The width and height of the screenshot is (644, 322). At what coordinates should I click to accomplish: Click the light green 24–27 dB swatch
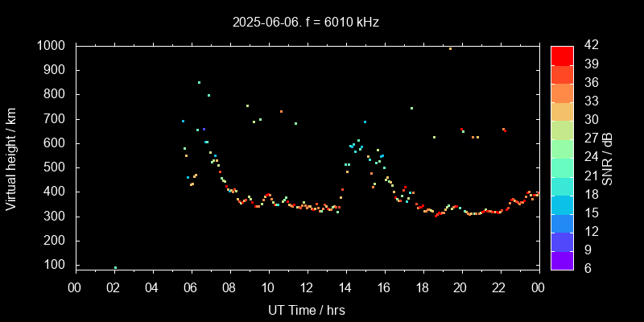562,148
